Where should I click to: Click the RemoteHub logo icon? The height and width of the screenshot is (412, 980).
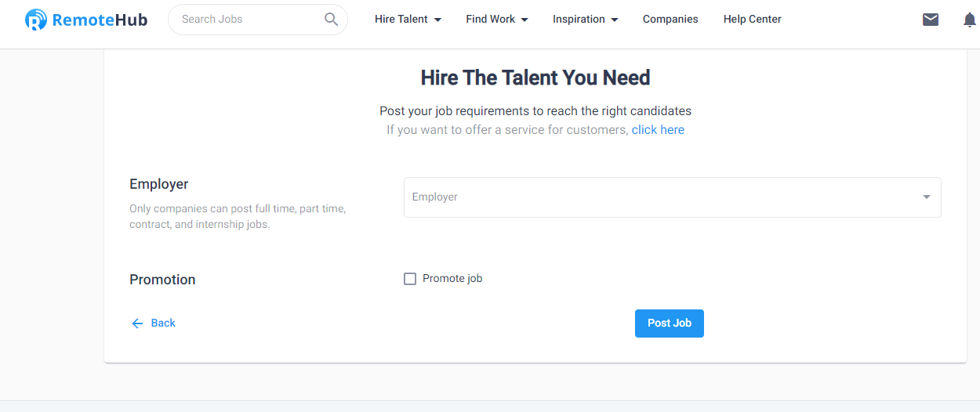[36, 20]
